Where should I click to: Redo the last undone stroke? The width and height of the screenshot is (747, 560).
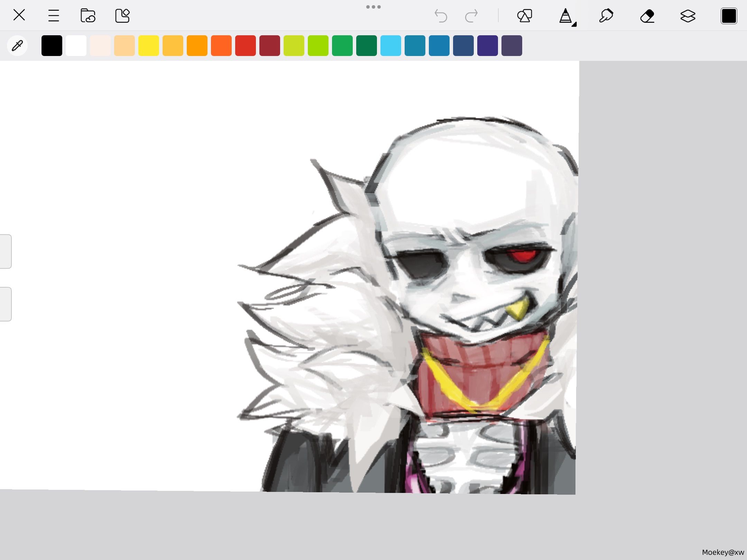tap(471, 16)
